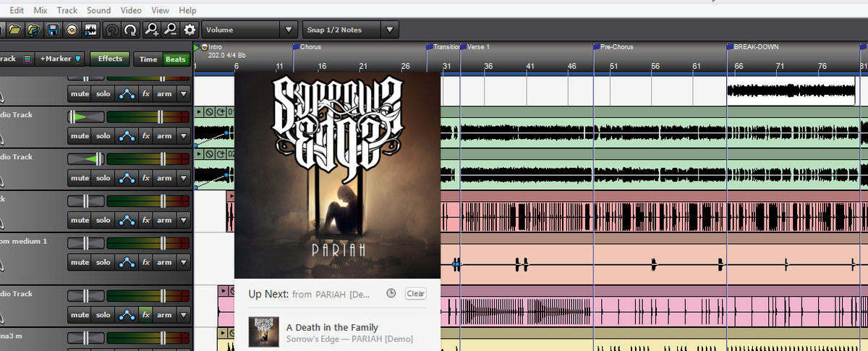Mute the 'ck' track
868x351 pixels.
click(80, 220)
